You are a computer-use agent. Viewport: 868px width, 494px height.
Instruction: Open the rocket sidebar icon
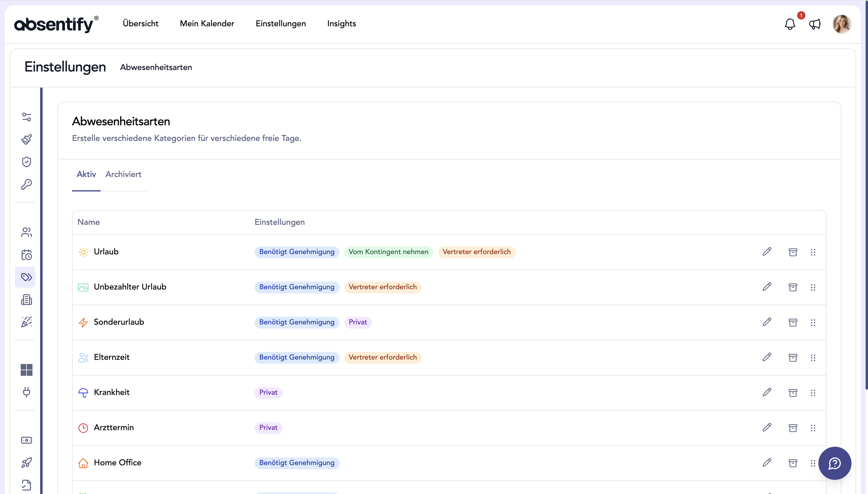point(27,462)
